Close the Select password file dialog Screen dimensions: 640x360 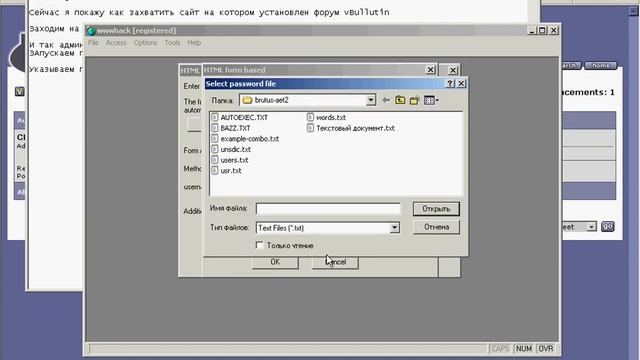pyautogui.click(x=461, y=84)
